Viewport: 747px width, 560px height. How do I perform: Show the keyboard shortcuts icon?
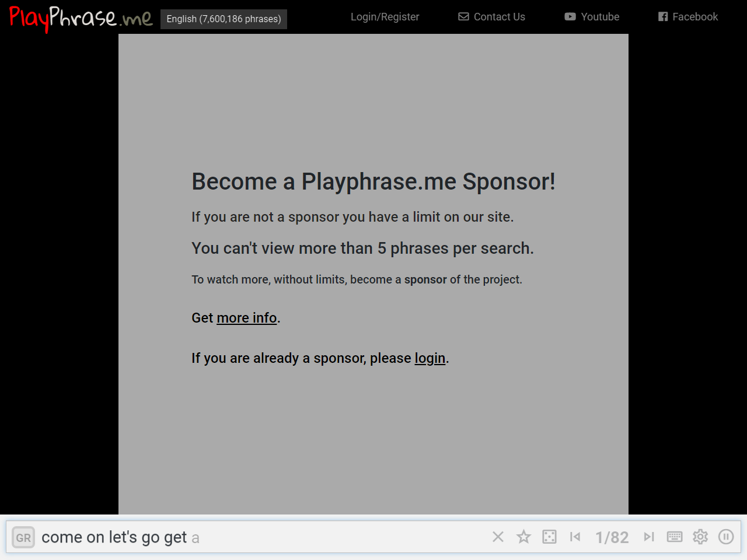point(675,537)
